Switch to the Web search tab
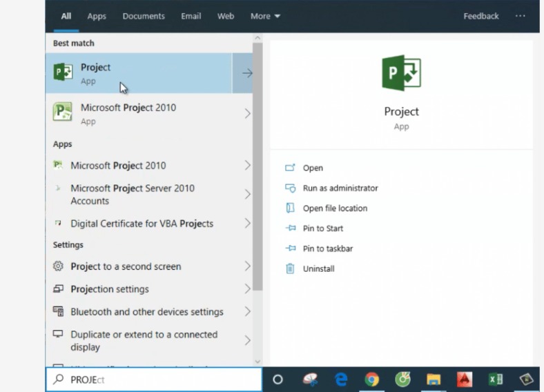 coord(226,16)
